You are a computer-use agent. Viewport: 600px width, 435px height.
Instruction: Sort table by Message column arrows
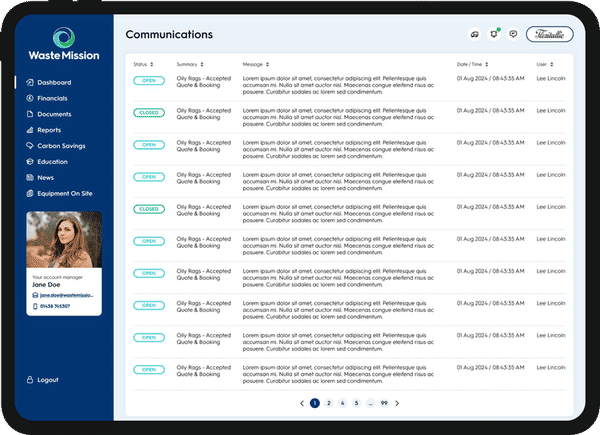(267, 64)
